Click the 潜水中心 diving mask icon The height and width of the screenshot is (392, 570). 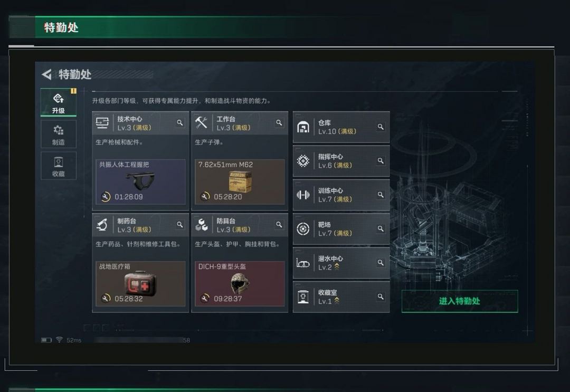(303, 263)
